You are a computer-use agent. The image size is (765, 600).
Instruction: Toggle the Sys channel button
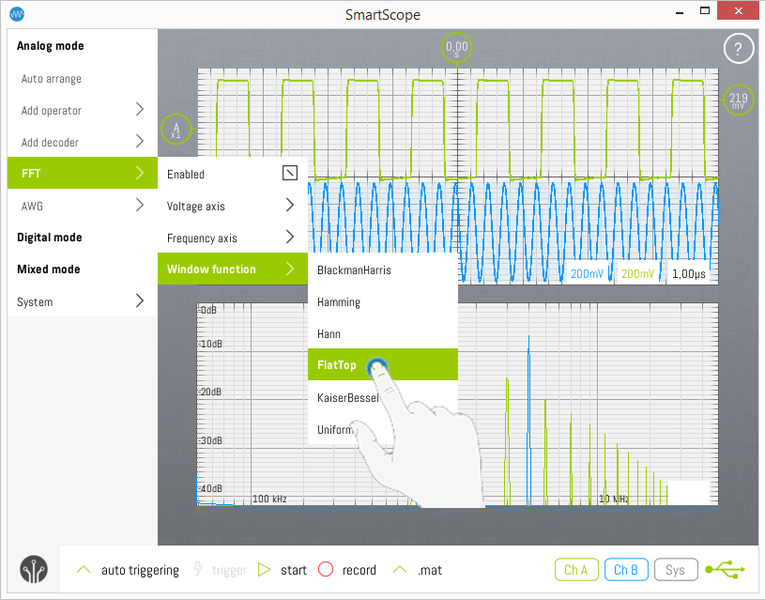(x=676, y=569)
